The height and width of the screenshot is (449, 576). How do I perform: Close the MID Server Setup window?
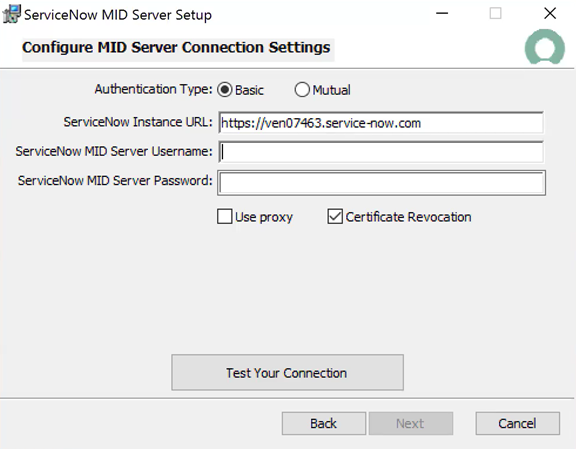coord(550,14)
